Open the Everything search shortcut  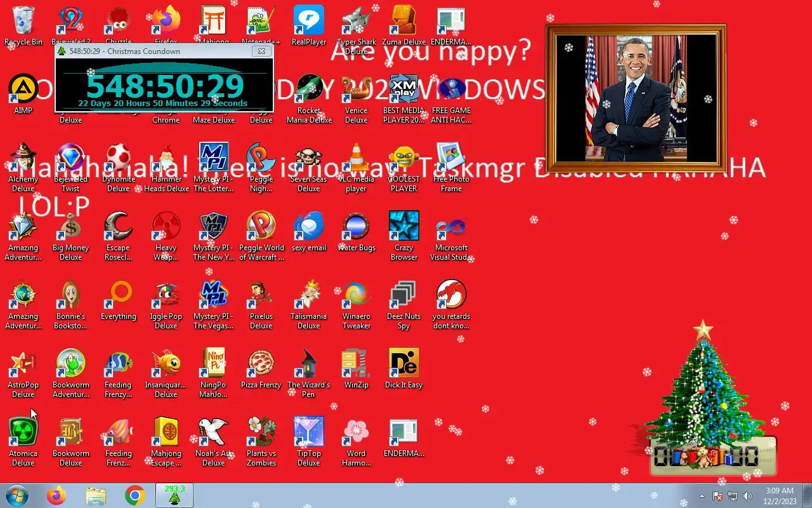(118, 300)
